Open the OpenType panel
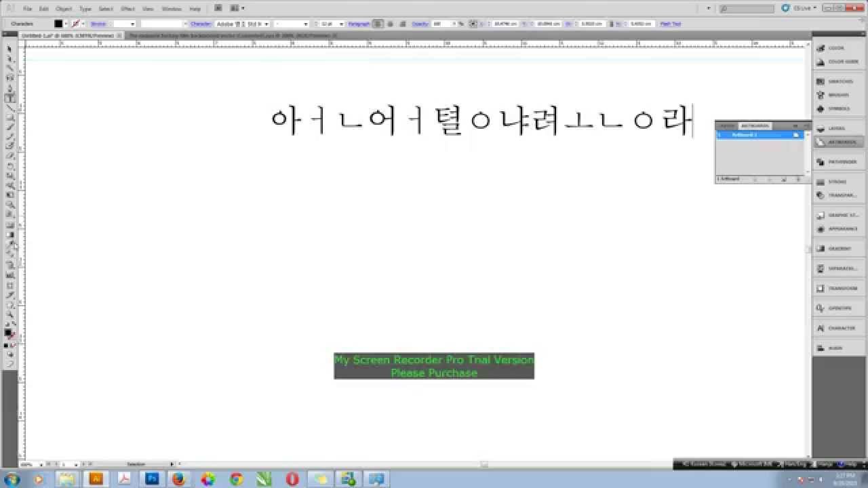 tap(838, 308)
